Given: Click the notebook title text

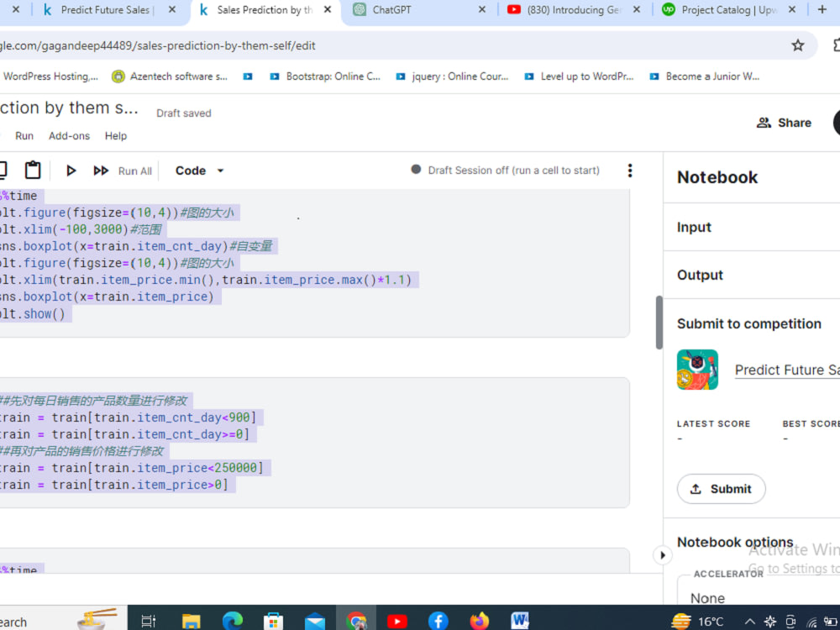Looking at the screenshot, I should (69, 108).
